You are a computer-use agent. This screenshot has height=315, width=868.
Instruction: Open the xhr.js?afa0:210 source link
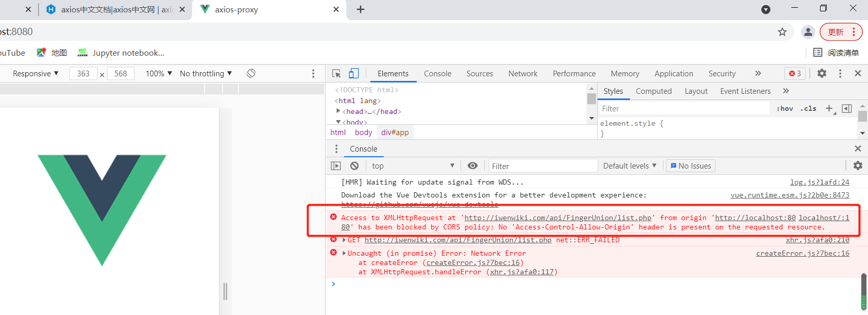pyautogui.click(x=818, y=240)
